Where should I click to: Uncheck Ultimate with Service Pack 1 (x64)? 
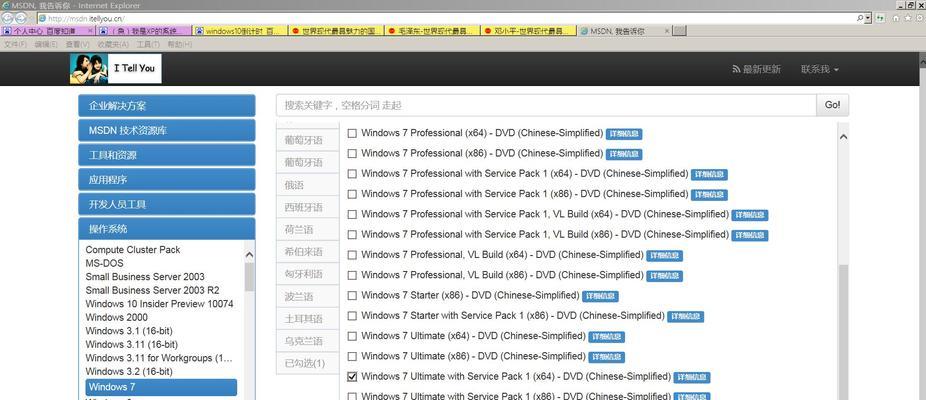pyautogui.click(x=352, y=376)
